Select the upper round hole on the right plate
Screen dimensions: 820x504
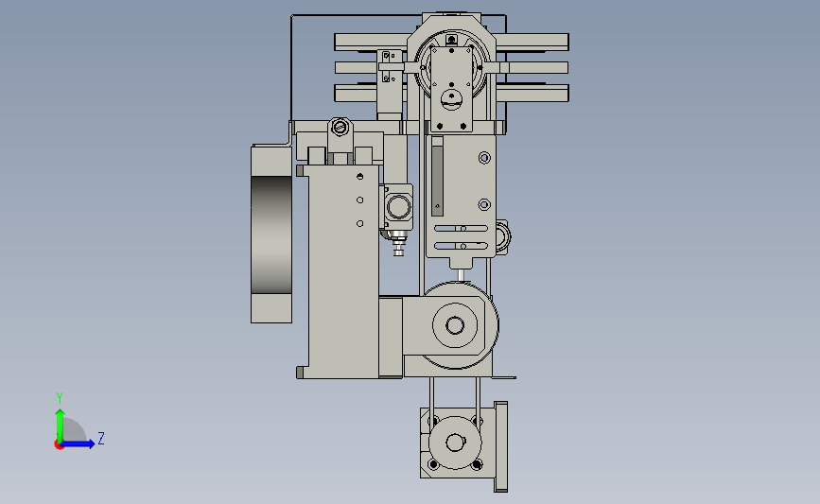tap(484, 158)
